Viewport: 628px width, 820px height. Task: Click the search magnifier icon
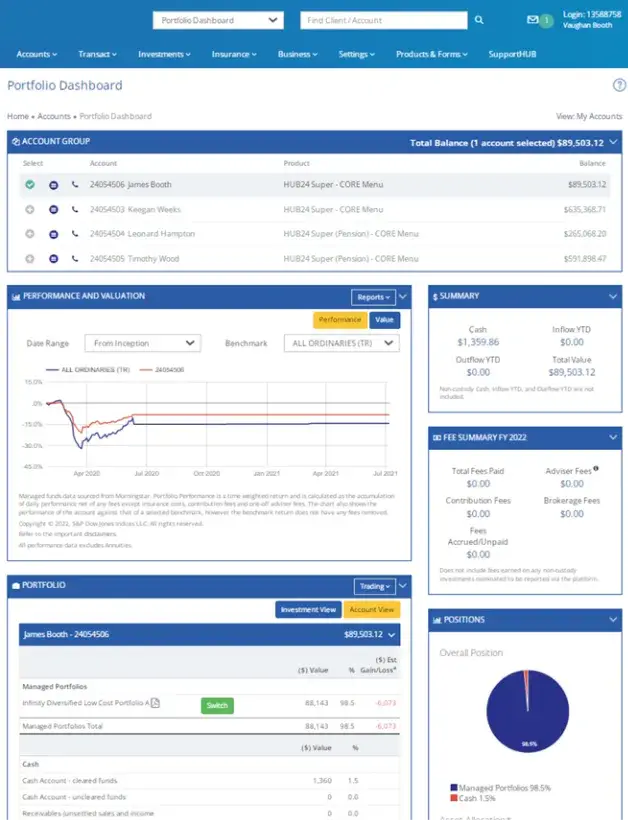tap(479, 20)
